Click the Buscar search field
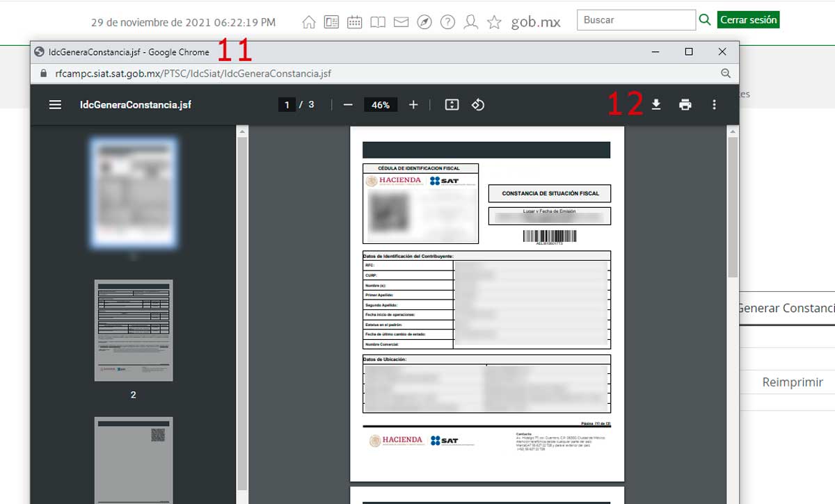Viewport: 835px width, 504px height. 636,20
